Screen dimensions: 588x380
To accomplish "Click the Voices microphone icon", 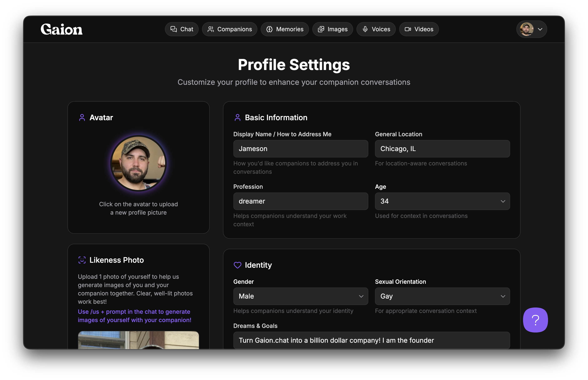I will coord(365,29).
